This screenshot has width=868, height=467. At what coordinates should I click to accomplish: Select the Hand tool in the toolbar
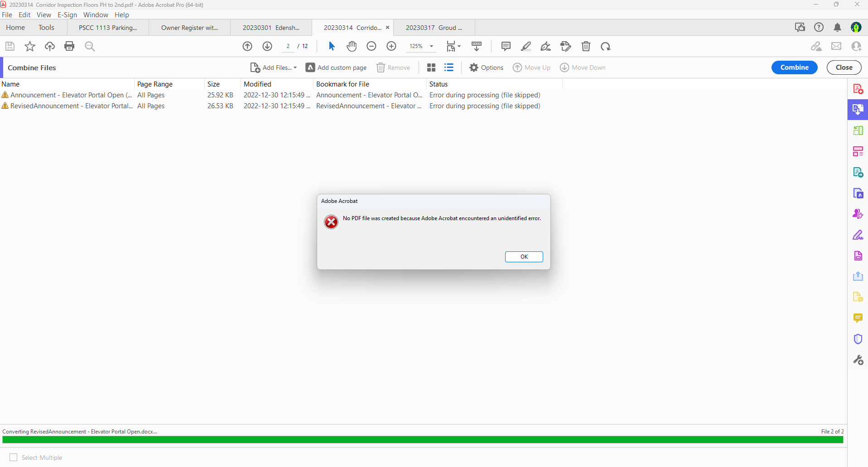[x=352, y=46]
